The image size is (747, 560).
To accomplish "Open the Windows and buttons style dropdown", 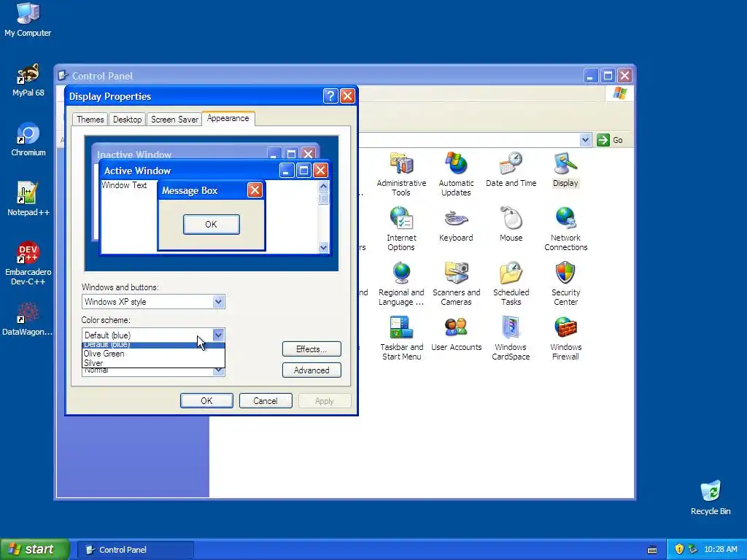I will point(218,301).
